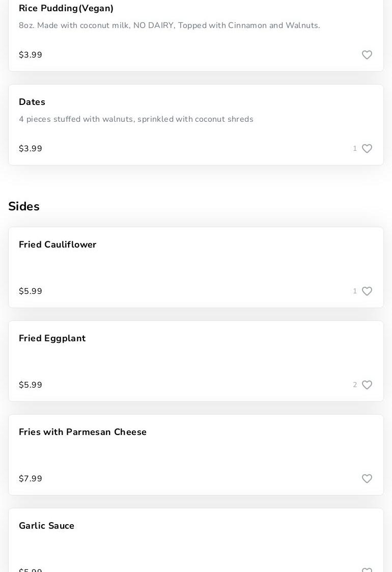Click the $3.99 price on Dates

pos(31,149)
